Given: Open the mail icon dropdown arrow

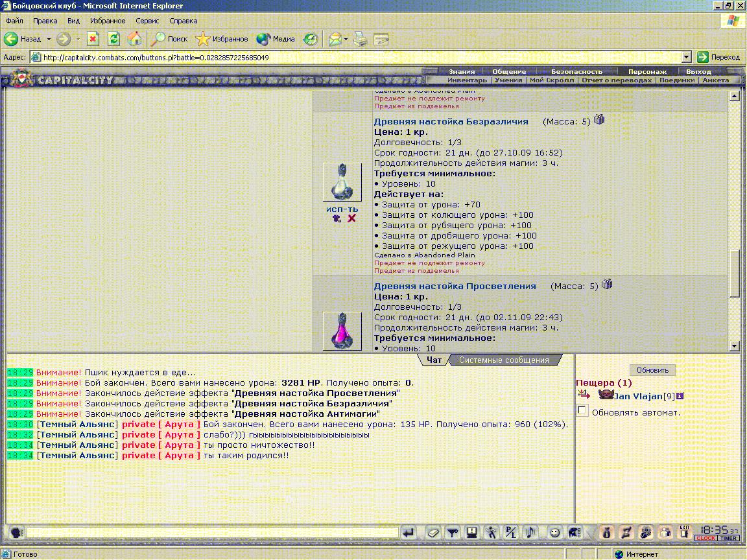Looking at the screenshot, I should pos(346,39).
